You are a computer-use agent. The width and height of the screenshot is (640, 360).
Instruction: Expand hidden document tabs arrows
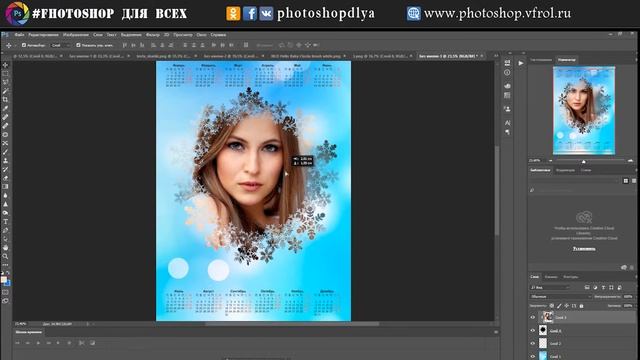496,56
